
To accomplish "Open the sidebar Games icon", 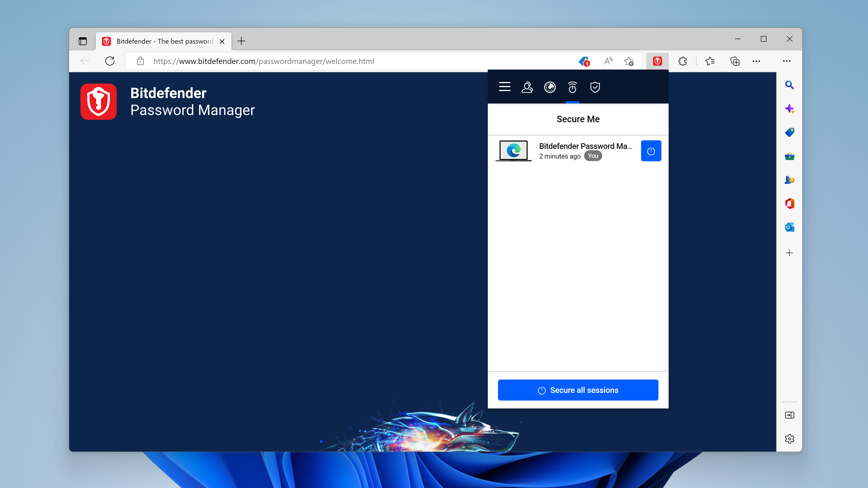I will click(x=790, y=180).
